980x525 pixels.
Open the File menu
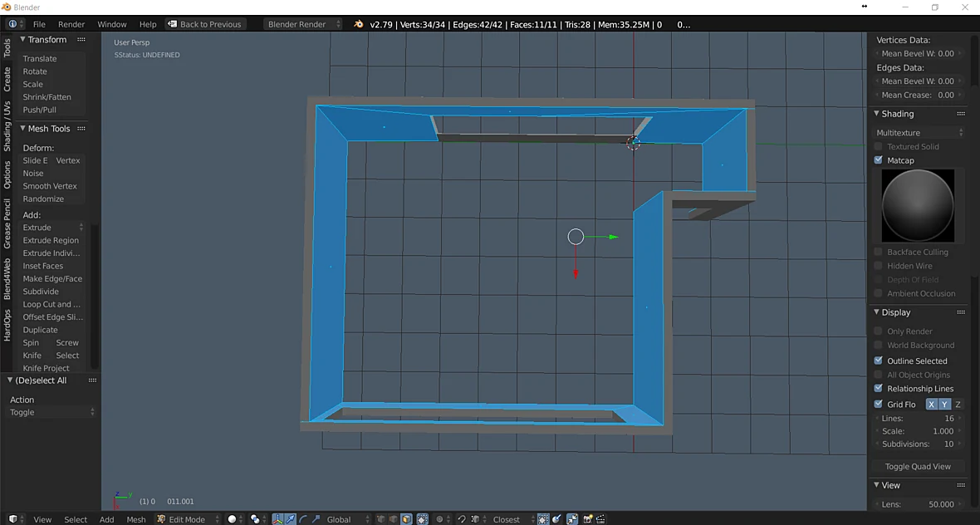tap(39, 24)
